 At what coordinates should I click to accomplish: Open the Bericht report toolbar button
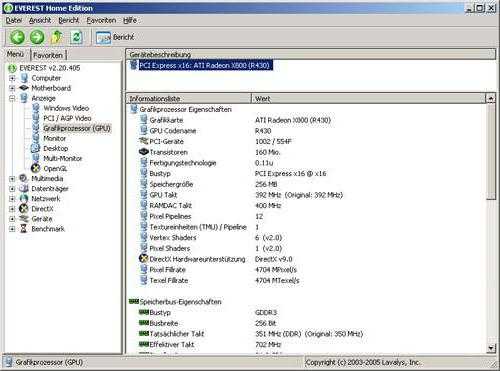(x=115, y=37)
